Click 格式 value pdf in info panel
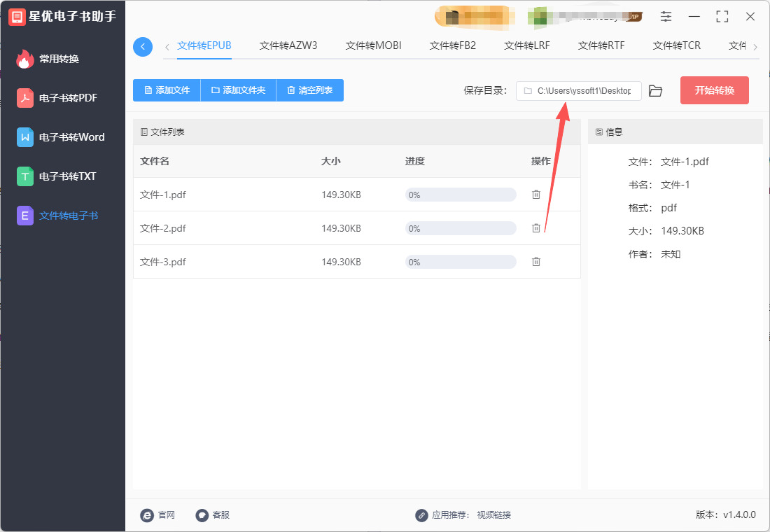Screen dimensions: 770x532 pyautogui.click(x=668, y=208)
